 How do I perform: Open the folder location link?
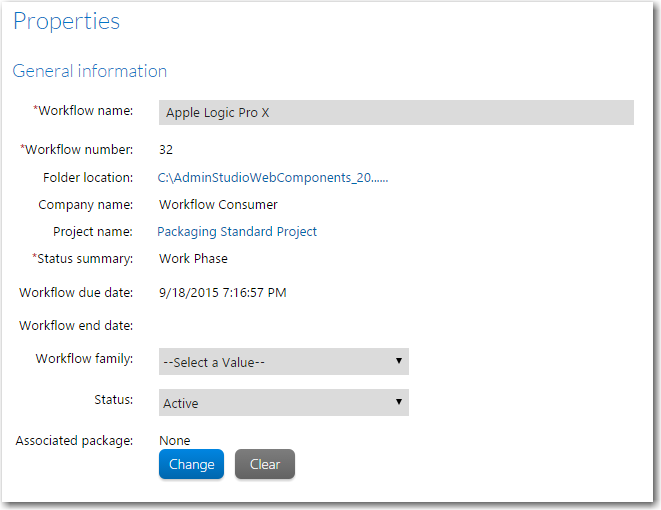273,177
